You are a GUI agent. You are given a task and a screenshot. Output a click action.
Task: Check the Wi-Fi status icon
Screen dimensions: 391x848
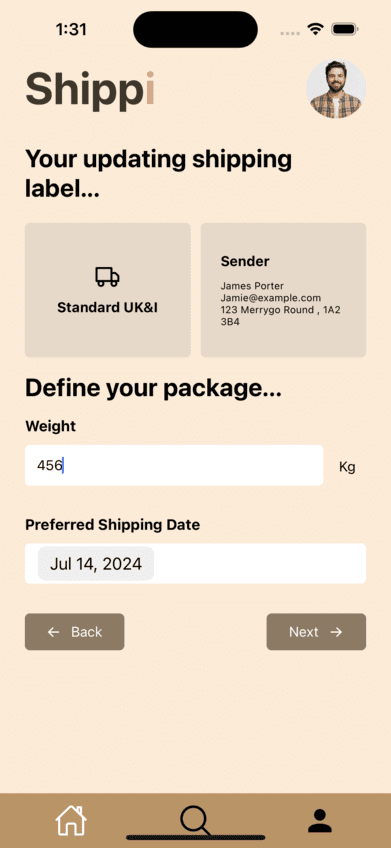click(315, 29)
